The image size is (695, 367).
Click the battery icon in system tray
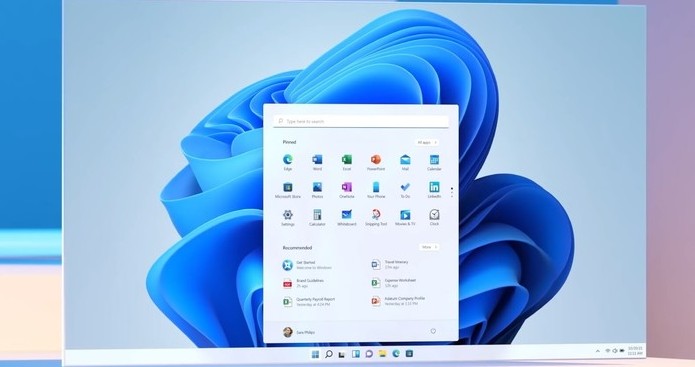coord(622,351)
